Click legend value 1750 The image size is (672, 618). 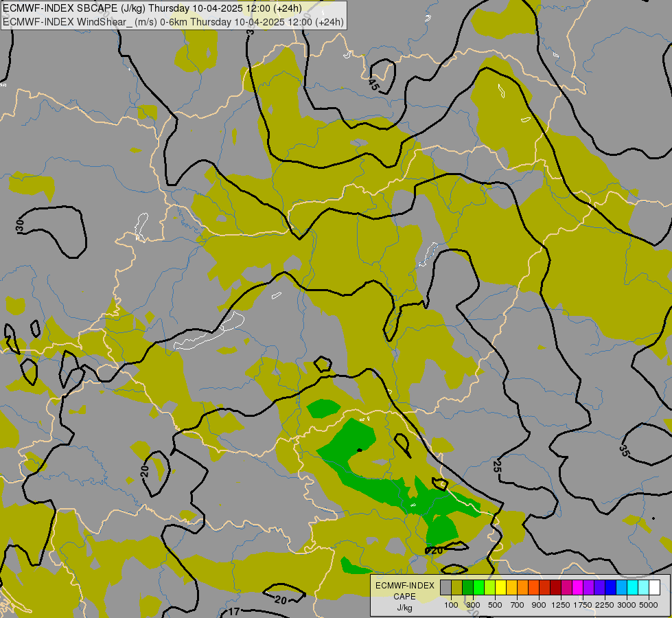[583, 605]
